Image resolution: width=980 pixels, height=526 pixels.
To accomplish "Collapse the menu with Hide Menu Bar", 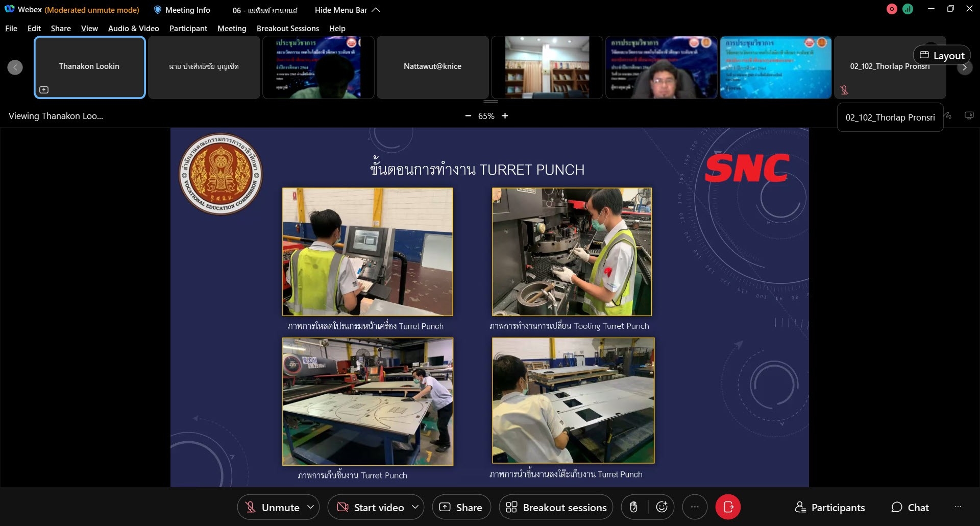I will [347, 10].
